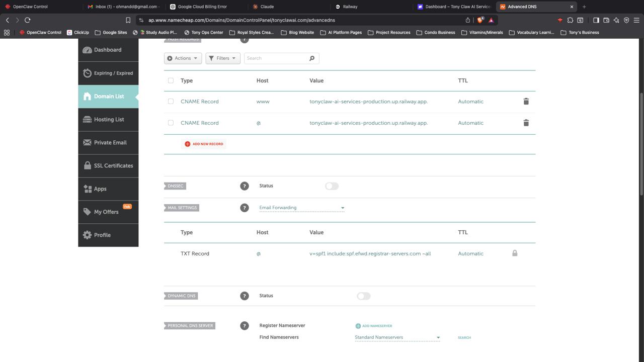Click the Brave shields icon in address bar
The width and height of the screenshot is (644, 362).
click(480, 20)
